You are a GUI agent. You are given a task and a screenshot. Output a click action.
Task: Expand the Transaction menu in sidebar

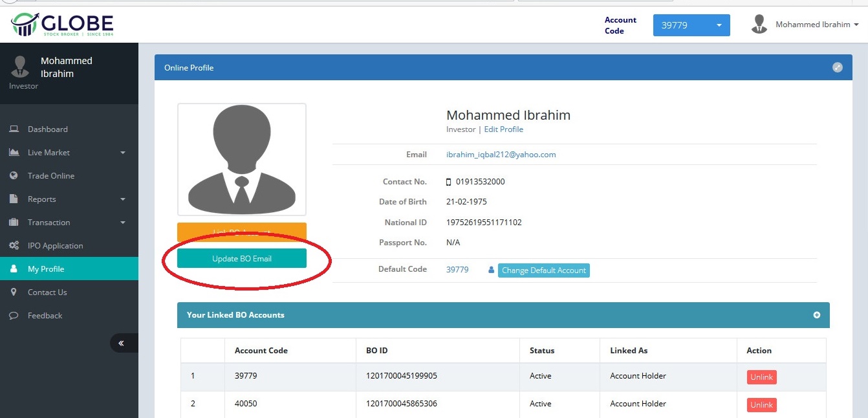click(x=68, y=223)
